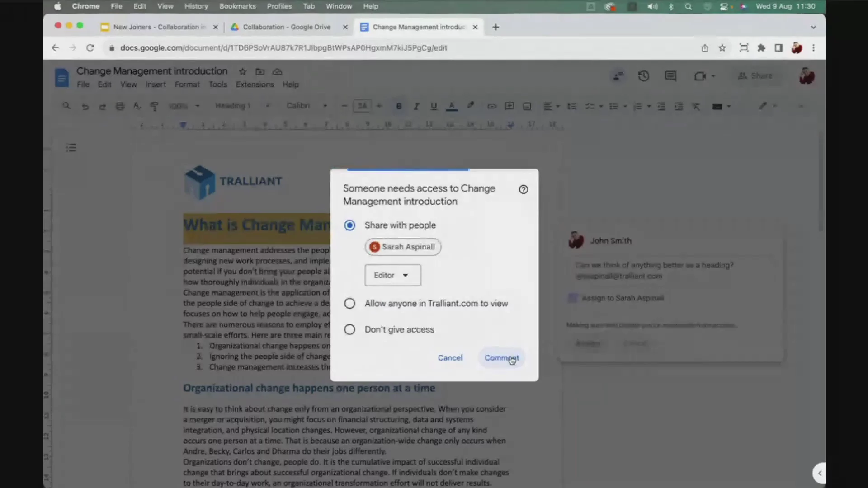Open Spotlight search in menu bar
Screen dimensions: 868x488
point(688,6)
